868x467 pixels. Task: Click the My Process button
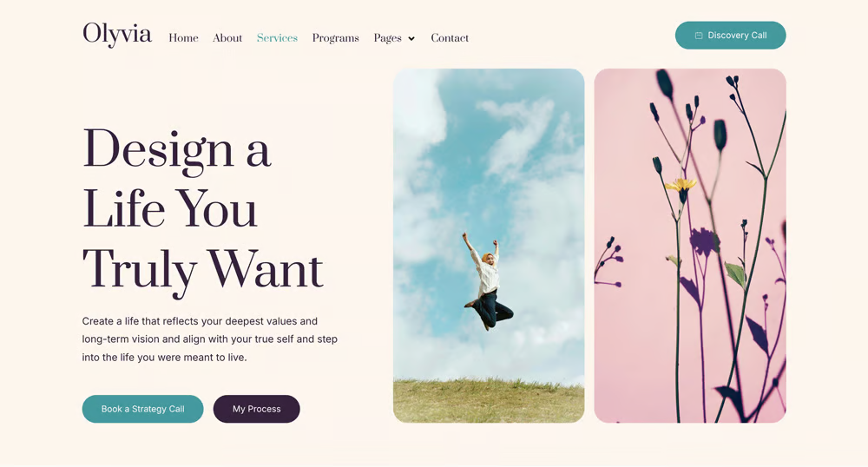click(256, 409)
